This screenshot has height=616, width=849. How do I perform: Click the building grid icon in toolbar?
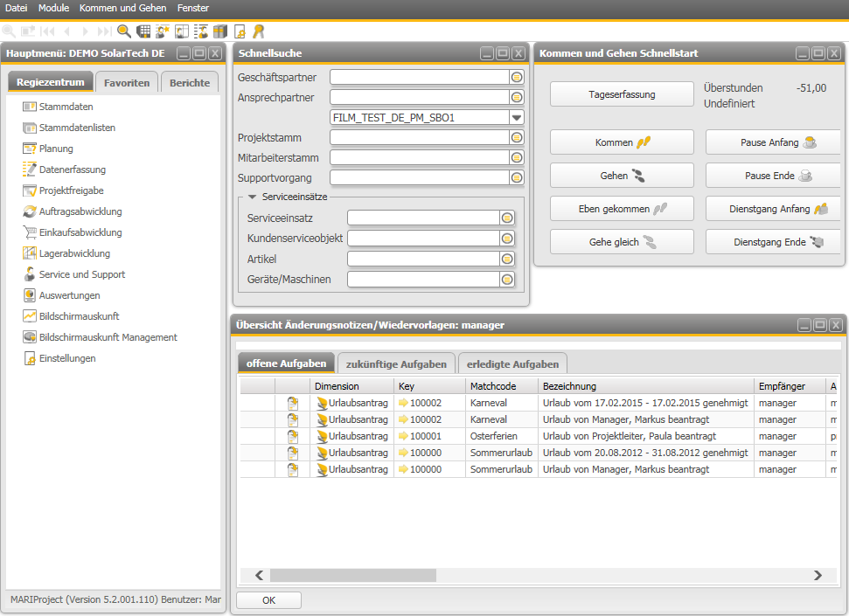(x=143, y=31)
